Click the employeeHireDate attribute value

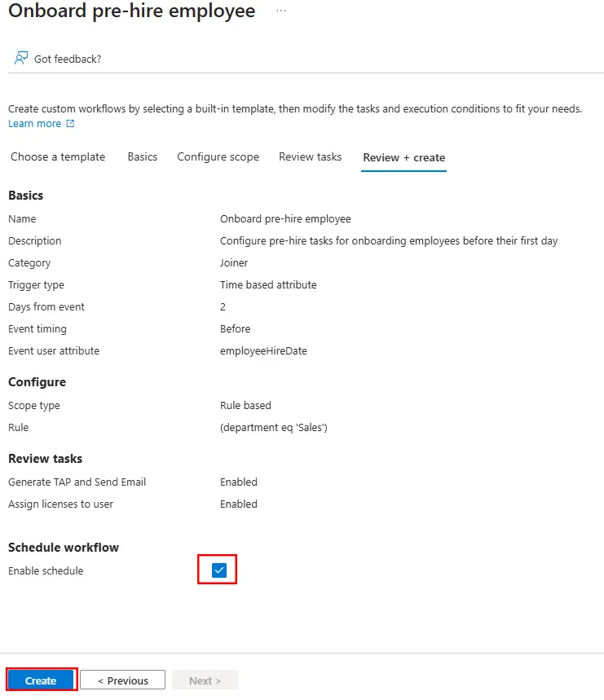[x=263, y=351]
